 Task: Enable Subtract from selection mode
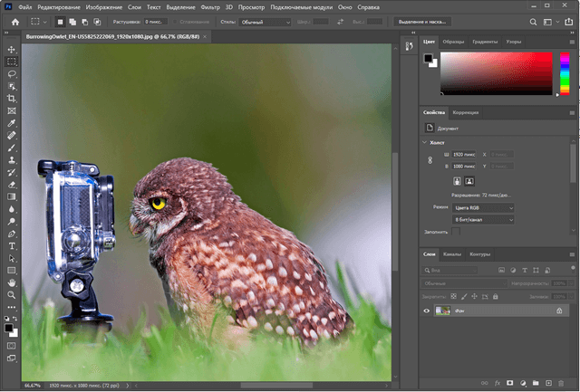click(84, 22)
